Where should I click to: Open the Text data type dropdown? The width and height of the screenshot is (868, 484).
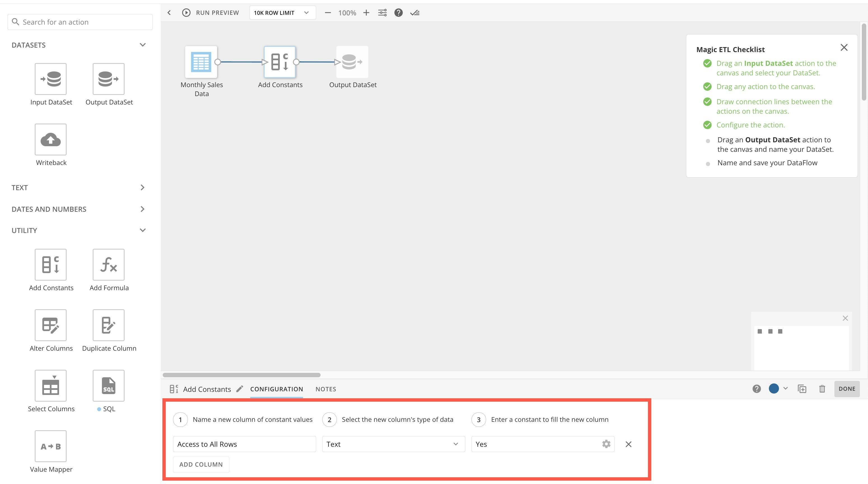point(393,444)
